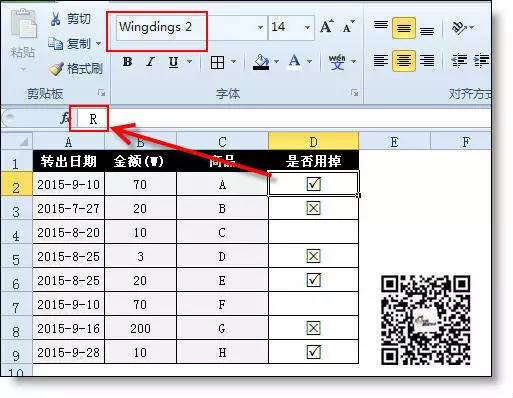The height and width of the screenshot is (398, 513).
Task: Toggle Underline formatting
Action: click(173, 62)
